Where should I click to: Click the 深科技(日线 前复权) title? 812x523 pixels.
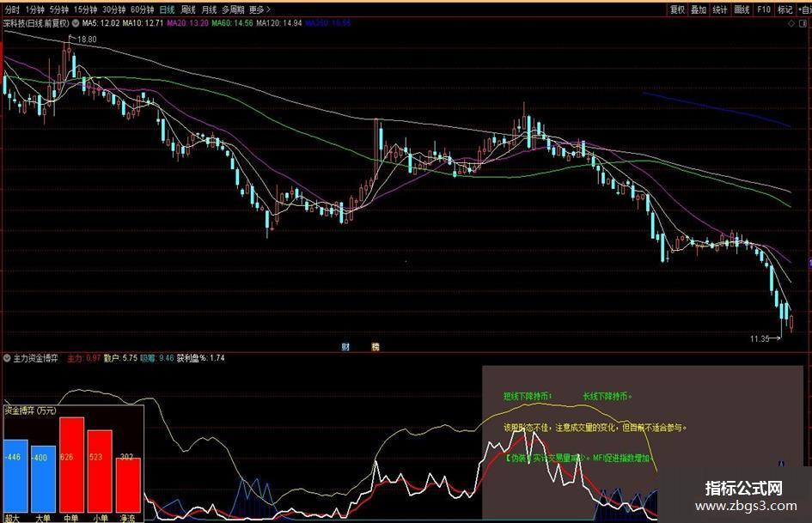coord(36,23)
